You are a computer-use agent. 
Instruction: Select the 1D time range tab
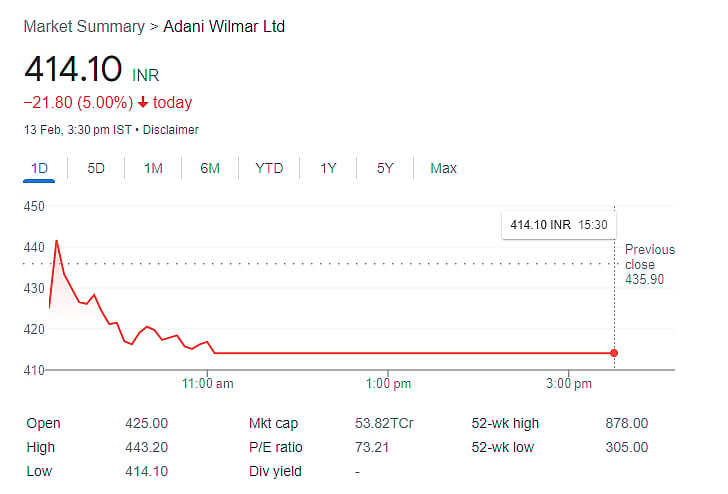[x=39, y=168]
